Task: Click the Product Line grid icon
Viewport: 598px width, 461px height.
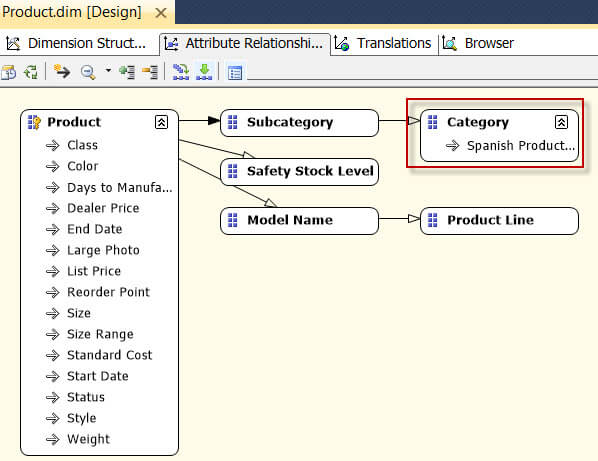Action: [x=432, y=220]
